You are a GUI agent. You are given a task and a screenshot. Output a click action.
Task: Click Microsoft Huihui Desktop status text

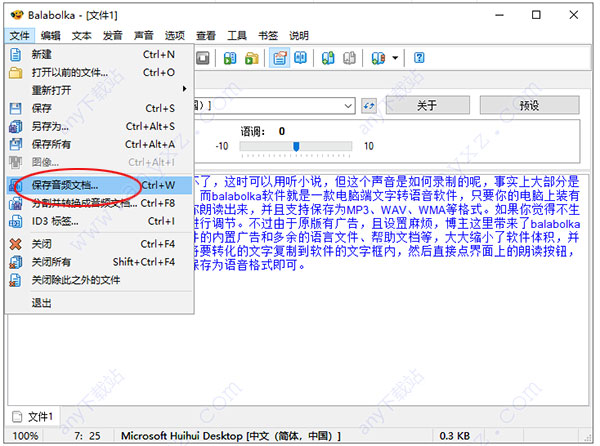tap(231, 436)
